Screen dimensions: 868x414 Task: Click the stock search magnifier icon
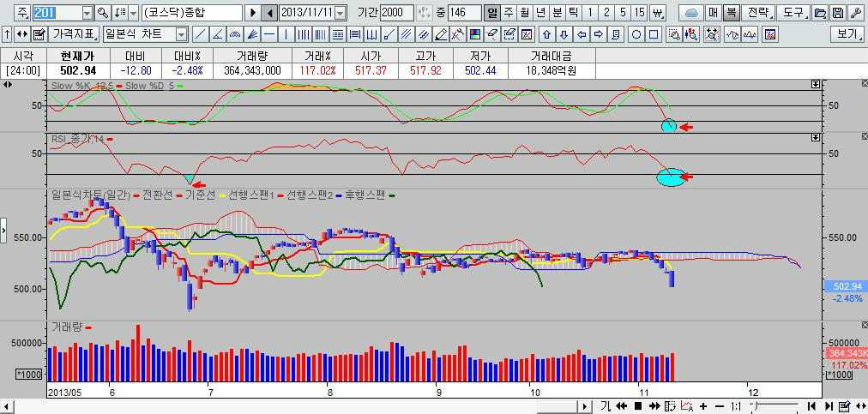(103, 13)
